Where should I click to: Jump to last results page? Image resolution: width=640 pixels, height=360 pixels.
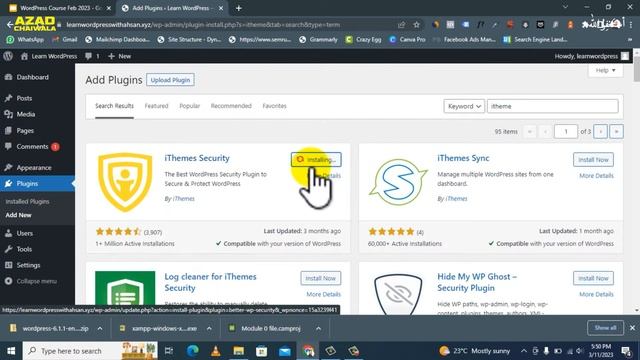(616, 131)
